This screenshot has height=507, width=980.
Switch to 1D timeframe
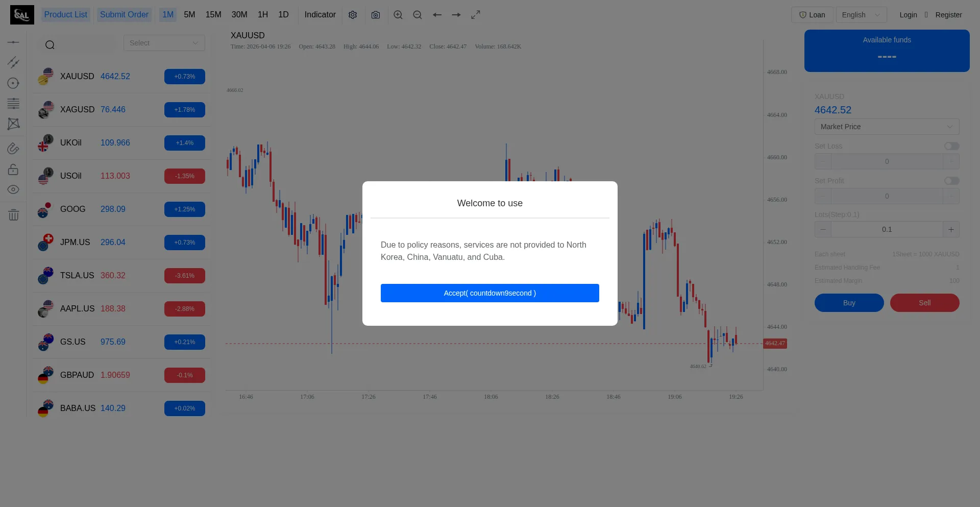pos(283,15)
